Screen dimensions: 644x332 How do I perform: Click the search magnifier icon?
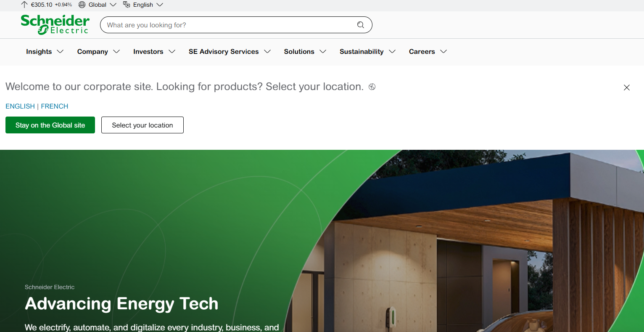361,25
